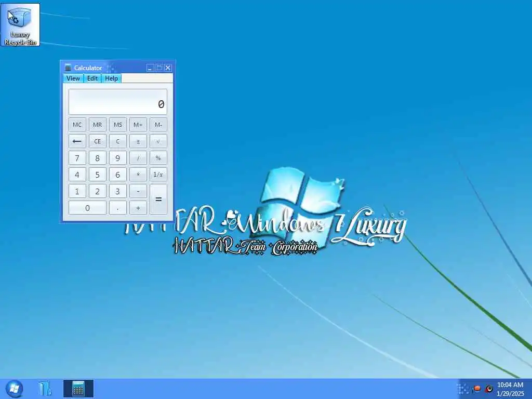
Task: Click the digit 1 key
Action: pyautogui.click(x=77, y=191)
